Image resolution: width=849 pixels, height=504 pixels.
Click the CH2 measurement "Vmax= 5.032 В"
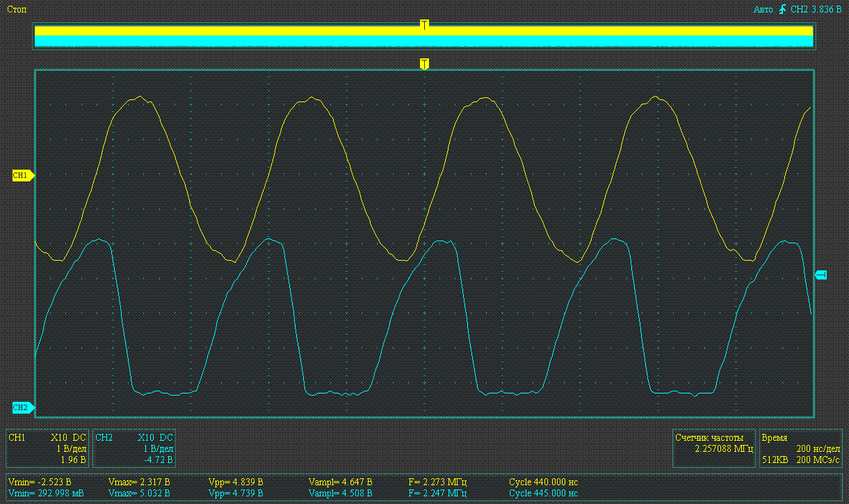point(140,493)
